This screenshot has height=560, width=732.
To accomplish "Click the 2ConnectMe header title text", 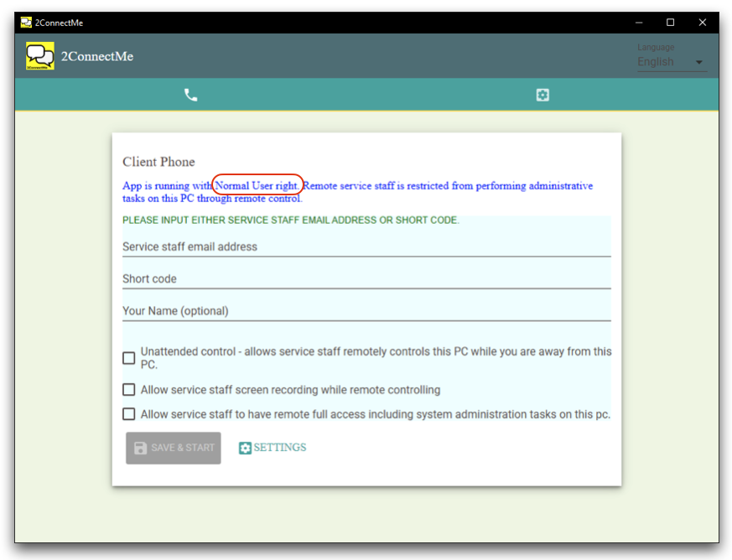I will [x=97, y=56].
